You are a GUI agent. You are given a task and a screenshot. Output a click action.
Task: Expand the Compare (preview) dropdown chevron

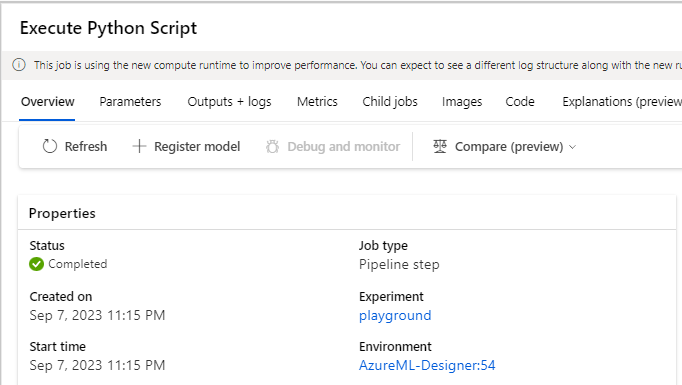click(x=572, y=147)
